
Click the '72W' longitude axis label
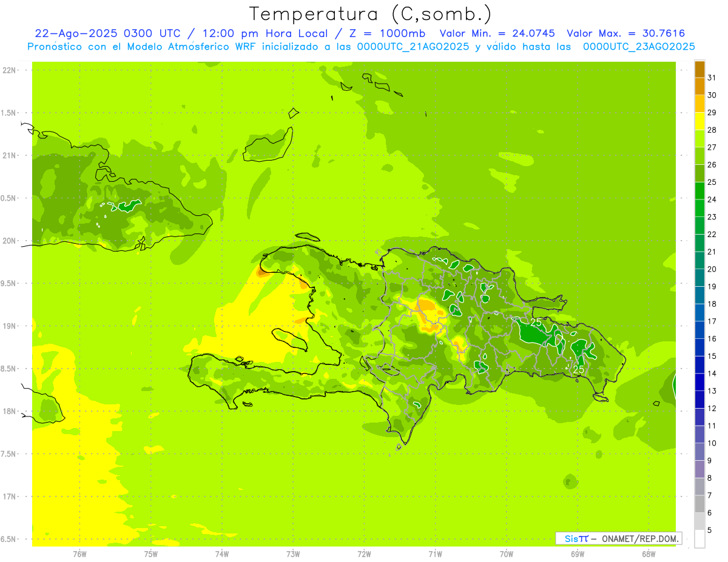[364, 554]
